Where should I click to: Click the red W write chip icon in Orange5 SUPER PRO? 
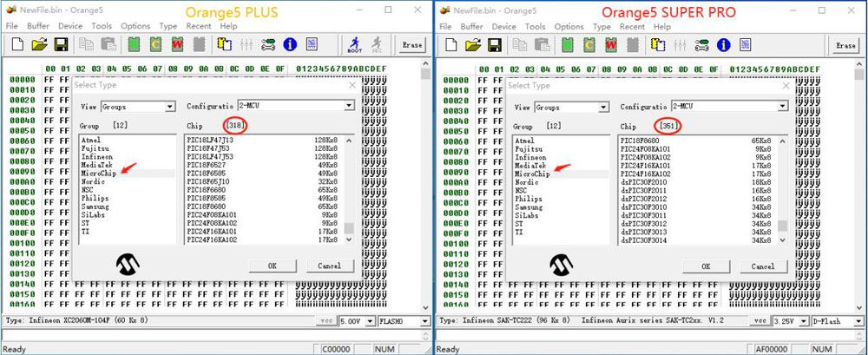coord(611,44)
